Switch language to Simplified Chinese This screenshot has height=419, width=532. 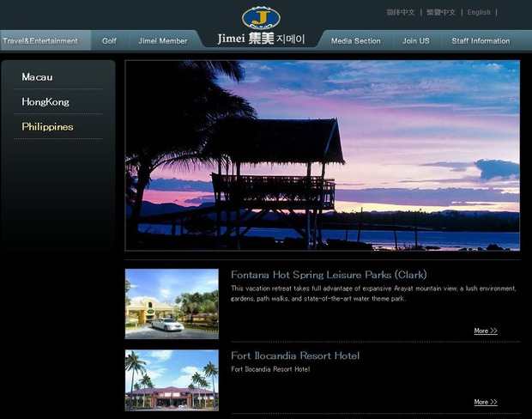401,12
